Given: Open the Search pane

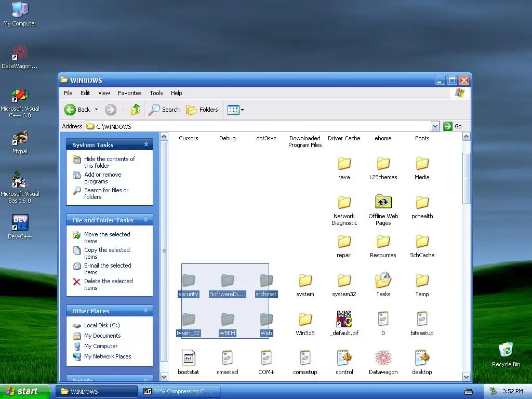Looking at the screenshot, I should [164, 110].
